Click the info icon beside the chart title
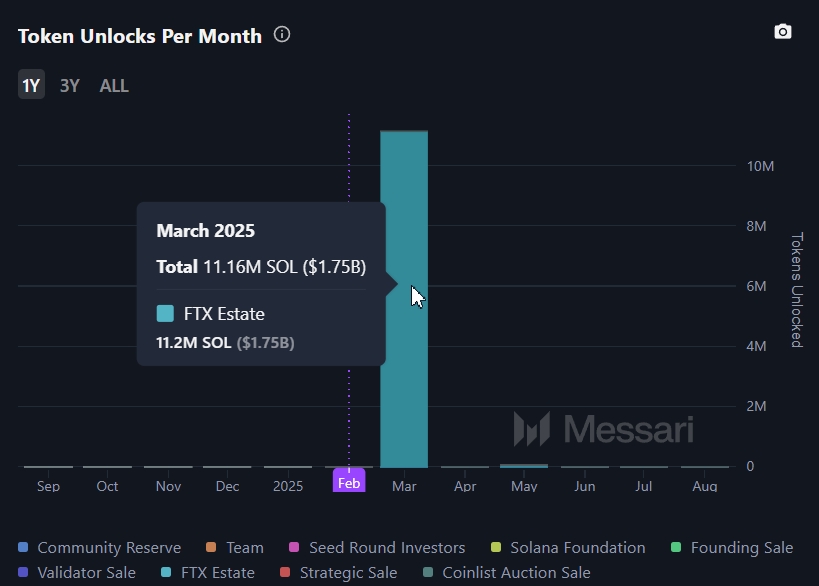This screenshot has height=586, width=819. pyautogui.click(x=282, y=35)
